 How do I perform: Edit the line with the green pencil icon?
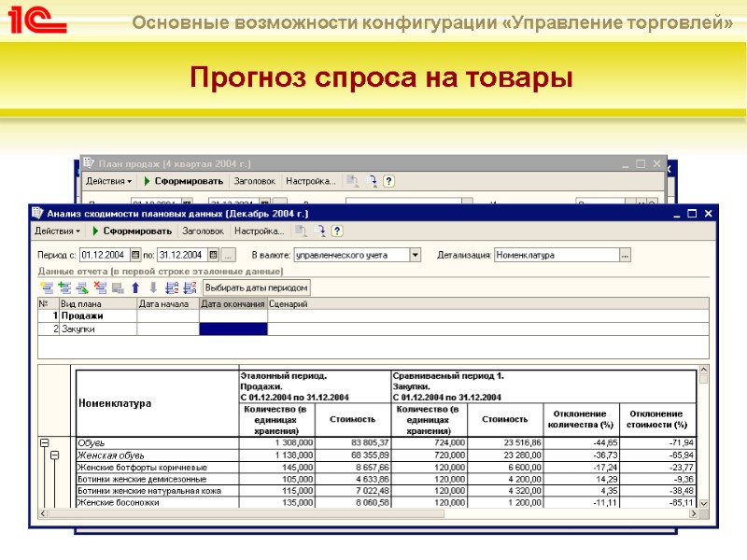tap(85, 287)
